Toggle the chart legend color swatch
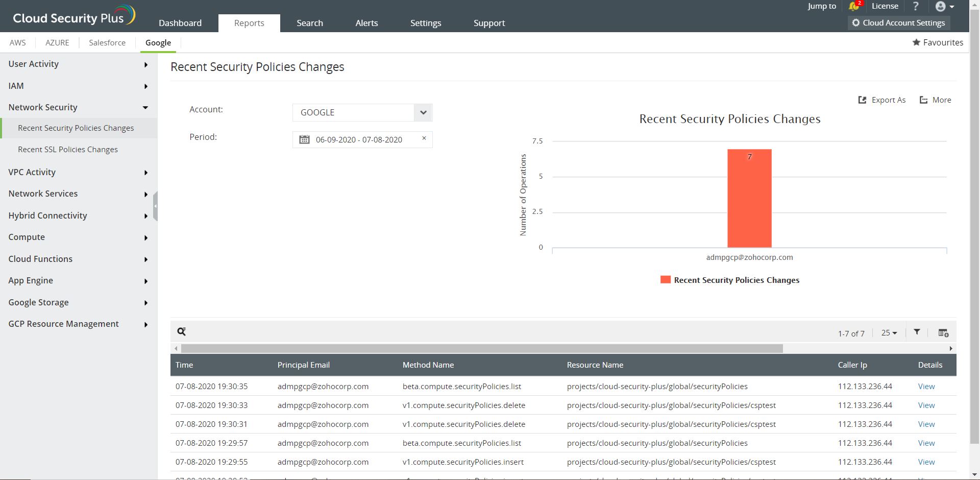 (x=665, y=279)
